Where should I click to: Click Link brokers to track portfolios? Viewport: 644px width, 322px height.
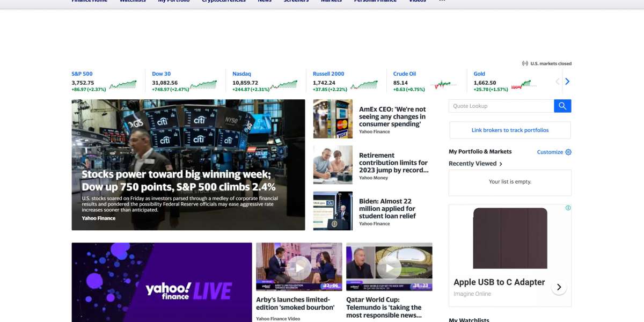point(510,130)
